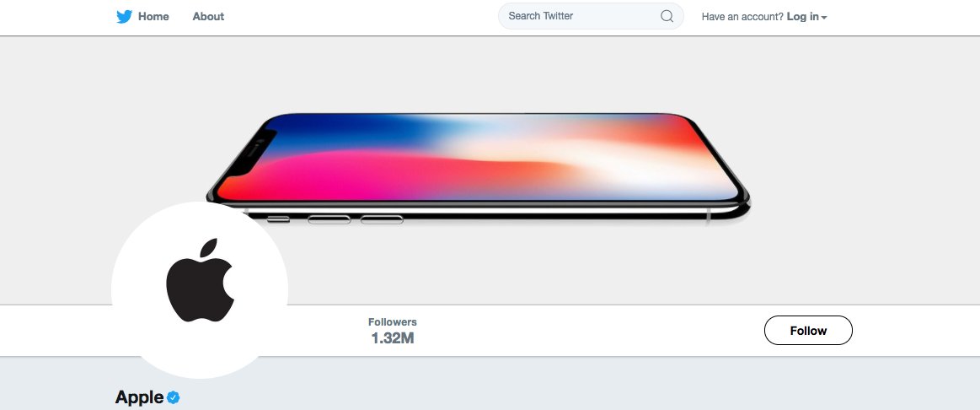Open Apple's circular profile picture
The height and width of the screenshot is (410, 980).
tap(200, 290)
